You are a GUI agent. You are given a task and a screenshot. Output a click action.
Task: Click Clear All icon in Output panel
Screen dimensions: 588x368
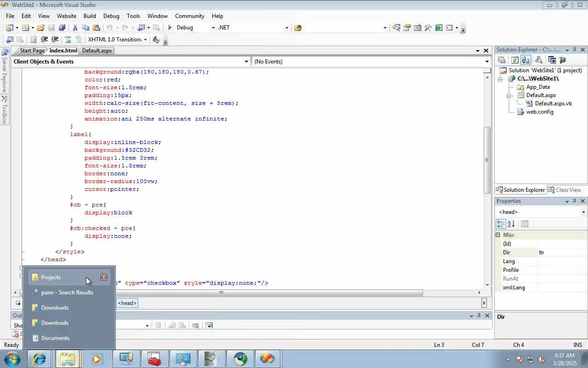click(x=195, y=325)
